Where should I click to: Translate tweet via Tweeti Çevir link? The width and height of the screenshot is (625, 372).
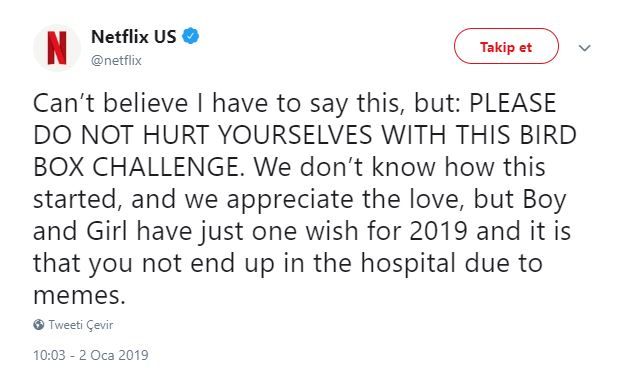point(81,325)
